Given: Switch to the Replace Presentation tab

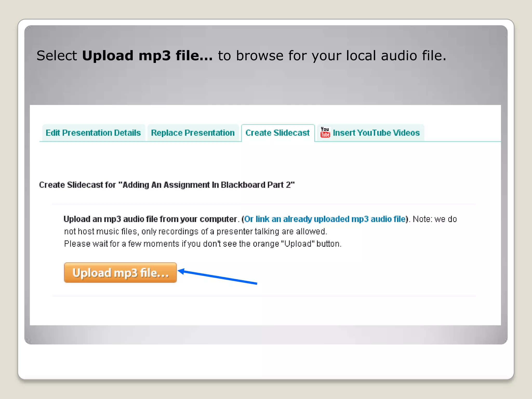Looking at the screenshot, I should point(193,133).
